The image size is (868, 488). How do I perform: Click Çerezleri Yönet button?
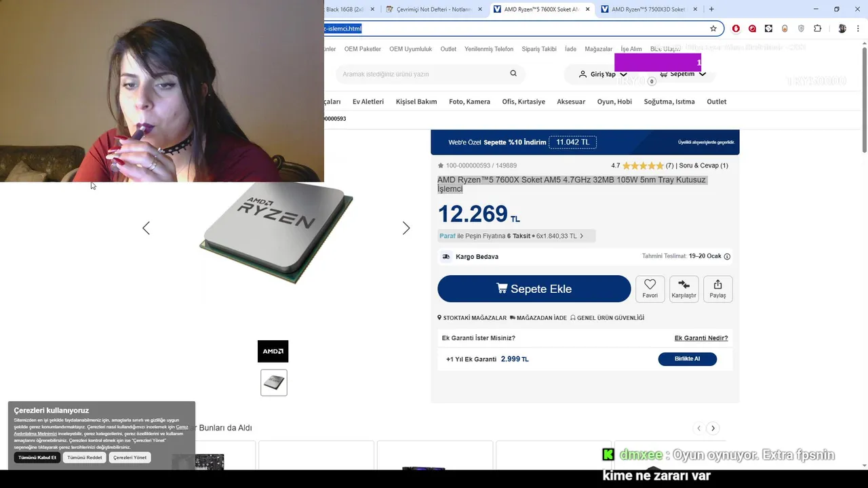130,457
